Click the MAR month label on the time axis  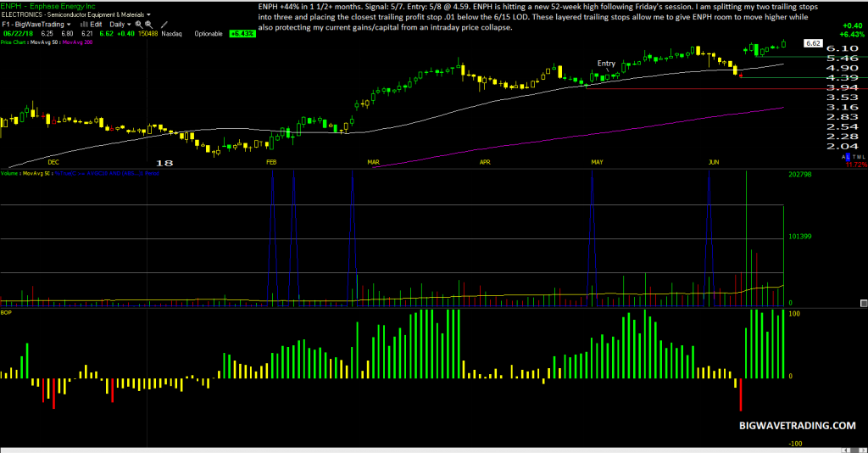[373, 162]
